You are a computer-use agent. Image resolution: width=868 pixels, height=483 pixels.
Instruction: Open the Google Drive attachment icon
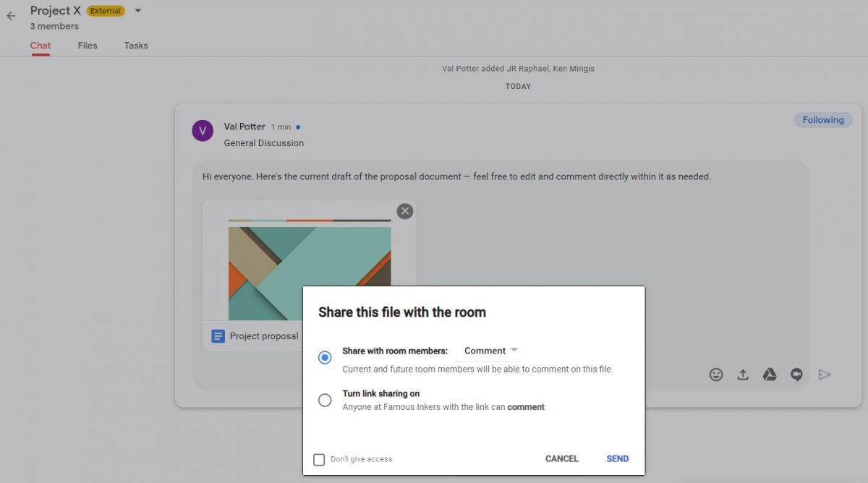click(x=770, y=375)
